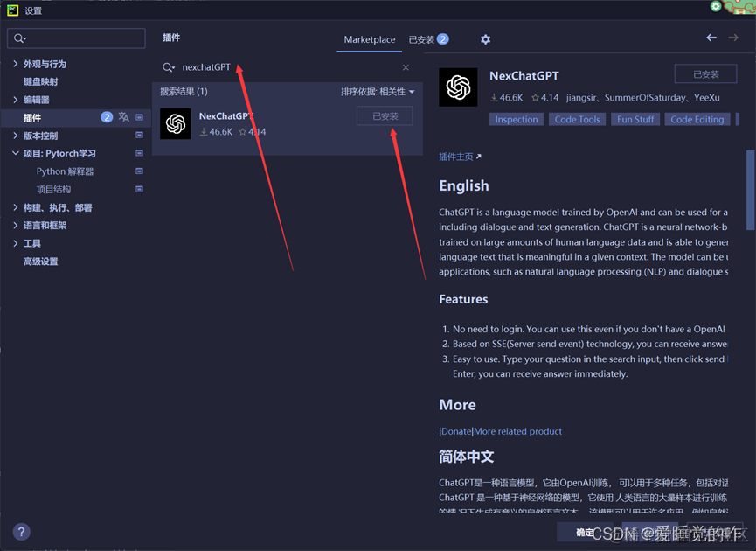Screen dimensions: 756x551
Task: Click the Code Editing tag
Action: point(697,119)
